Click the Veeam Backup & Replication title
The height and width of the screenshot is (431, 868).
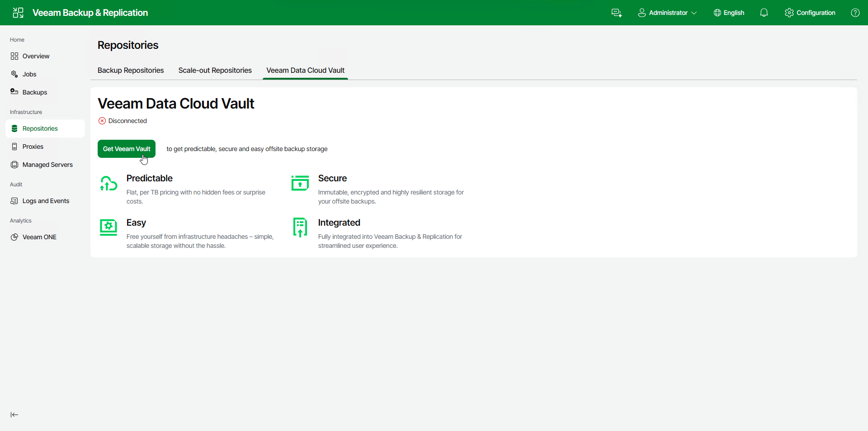90,13
